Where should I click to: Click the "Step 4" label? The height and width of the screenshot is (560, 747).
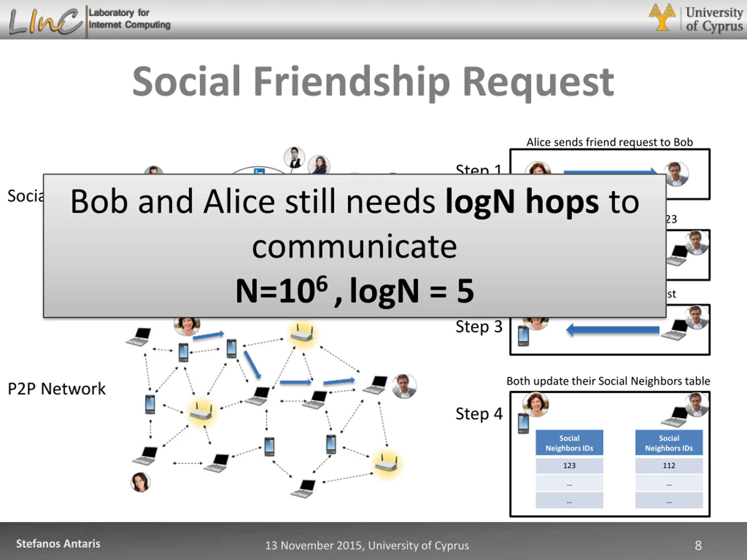479,414
